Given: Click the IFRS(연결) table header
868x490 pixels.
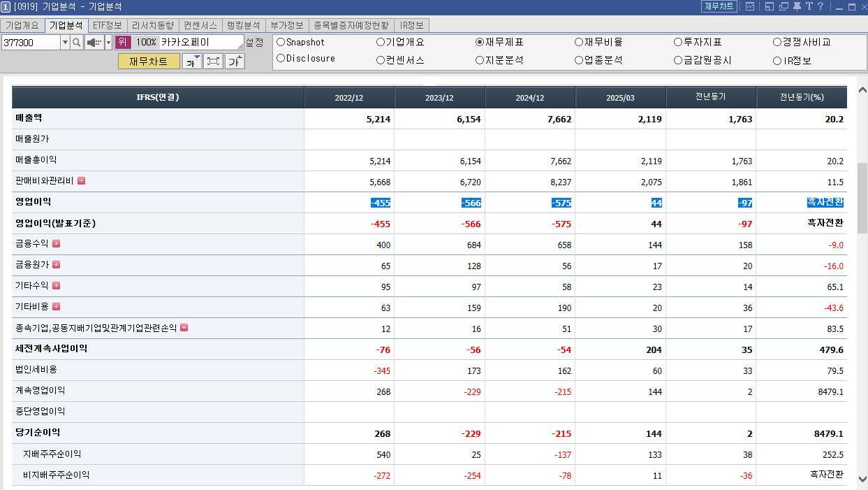Looking at the screenshot, I should (x=158, y=97).
